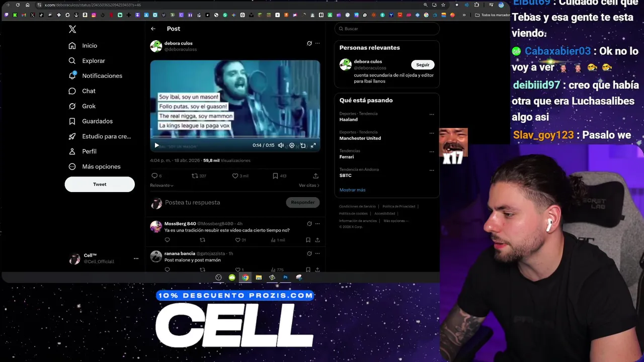Open Todos los marcadores folder
The height and width of the screenshot is (362, 644).
493,15
